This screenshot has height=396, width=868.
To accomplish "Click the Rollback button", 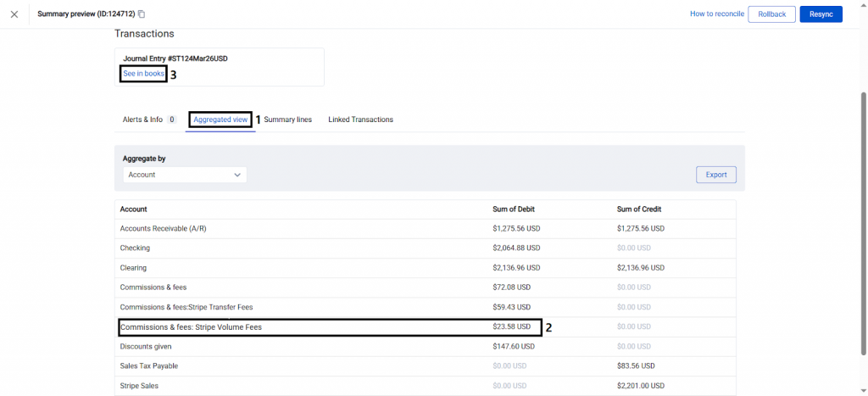I will 771,14.
